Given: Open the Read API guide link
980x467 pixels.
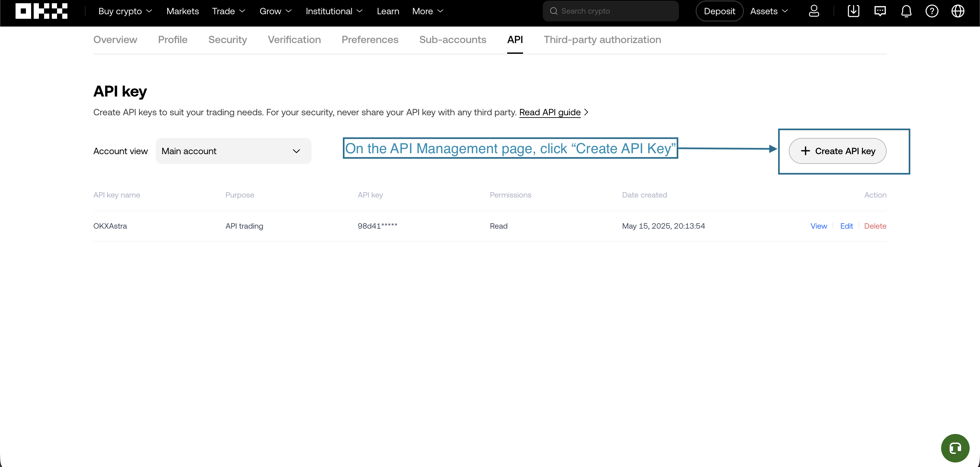Looking at the screenshot, I should pyautogui.click(x=550, y=112).
